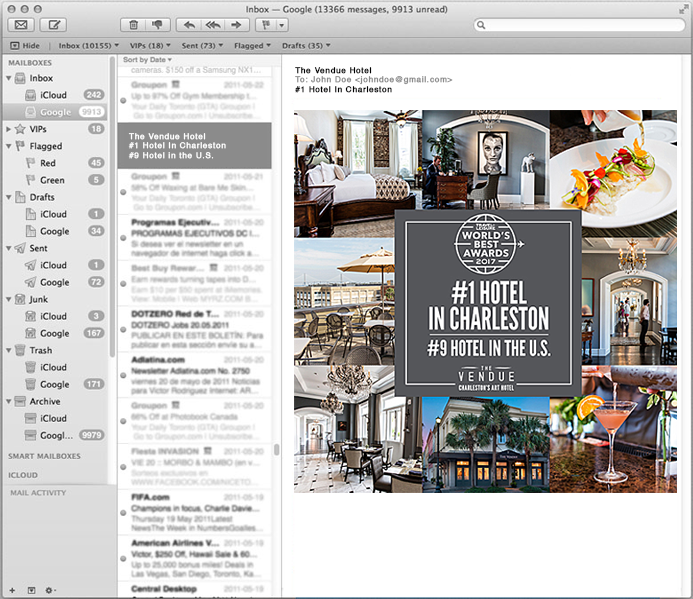This screenshot has width=693, height=599.
Task: Click the Get Mail envelope icon
Action: tap(21, 24)
